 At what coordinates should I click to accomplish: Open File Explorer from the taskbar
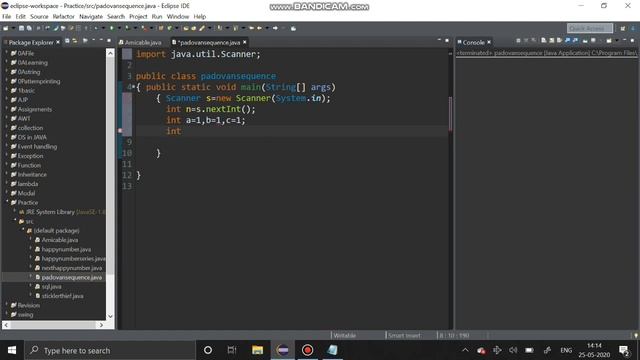tap(258, 350)
